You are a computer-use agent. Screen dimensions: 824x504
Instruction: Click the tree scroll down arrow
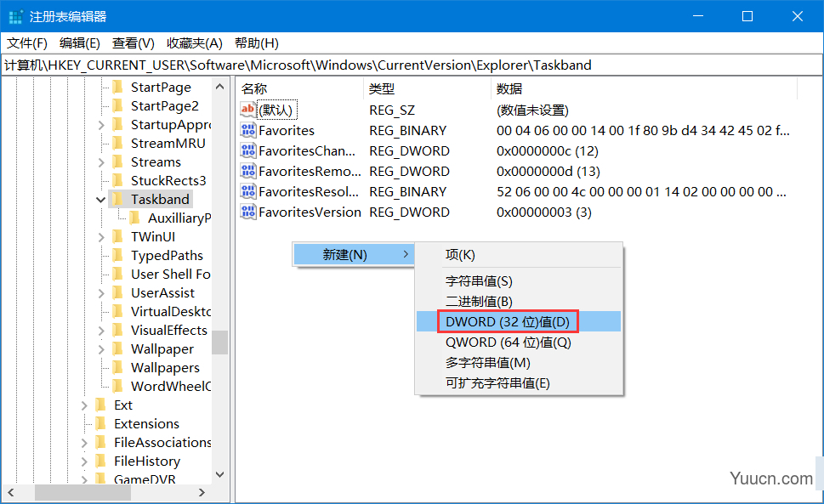coord(220,474)
